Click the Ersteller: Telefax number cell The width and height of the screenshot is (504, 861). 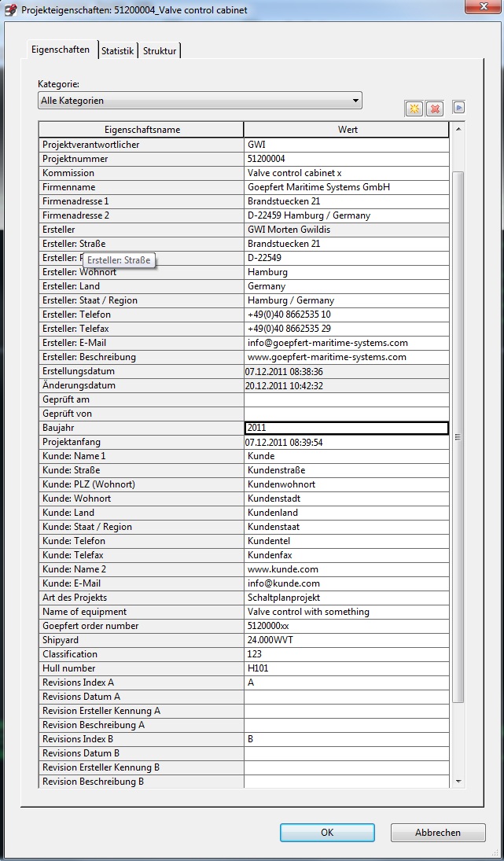tap(347, 329)
